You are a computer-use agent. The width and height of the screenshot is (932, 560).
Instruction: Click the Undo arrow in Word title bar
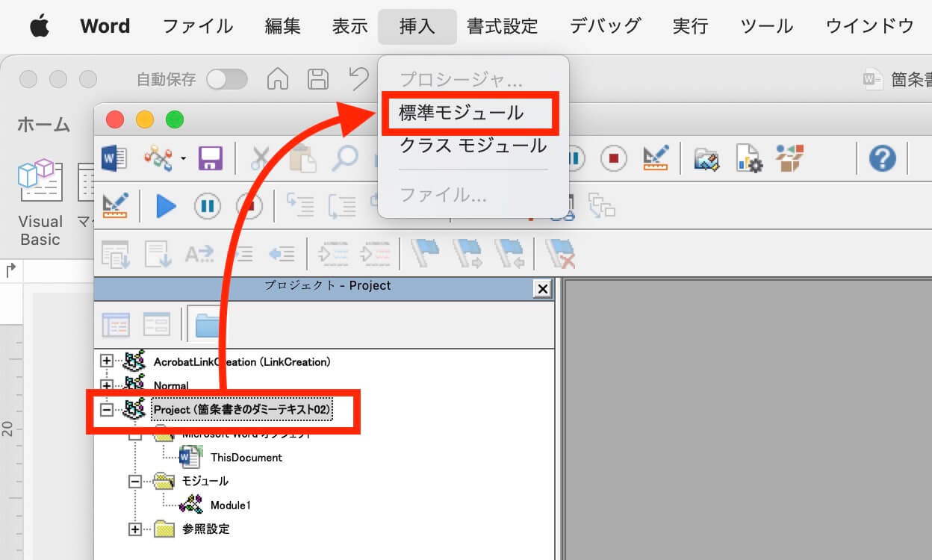(x=359, y=78)
